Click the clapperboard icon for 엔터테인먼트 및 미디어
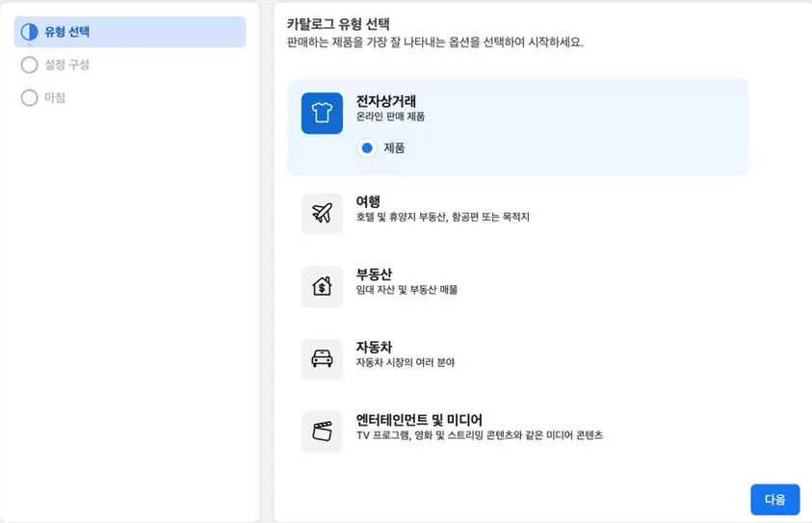Screen dimensions: 812x523 click(x=322, y=431)
